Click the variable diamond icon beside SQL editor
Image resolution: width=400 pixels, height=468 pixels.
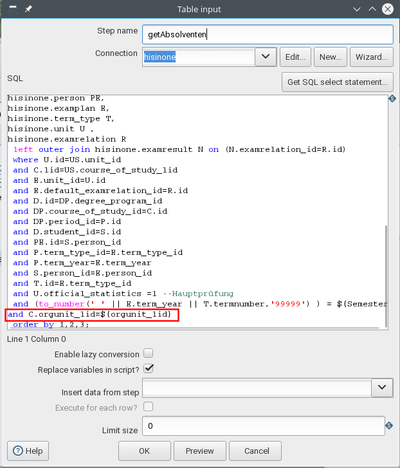click(392, 99)
